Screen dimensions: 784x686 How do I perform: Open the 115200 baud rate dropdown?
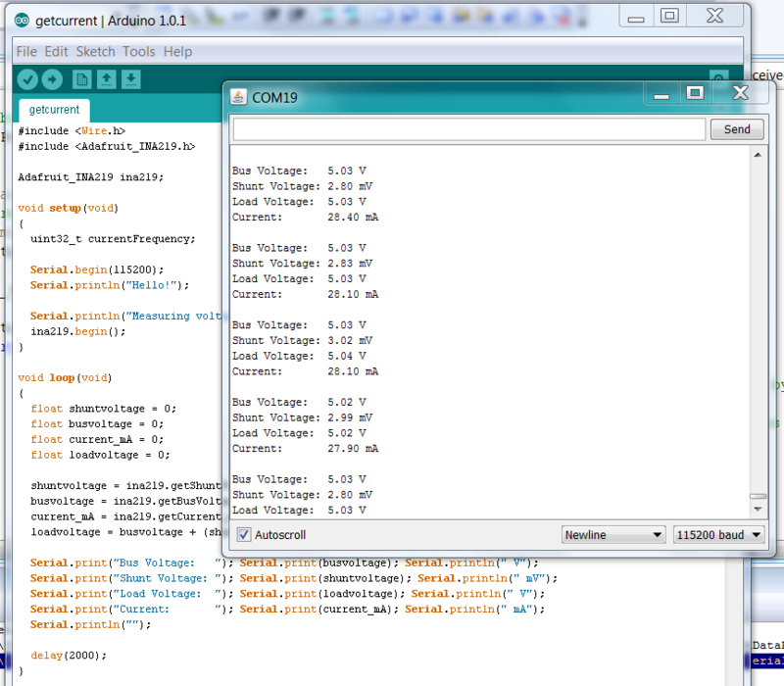click(718, 535)
